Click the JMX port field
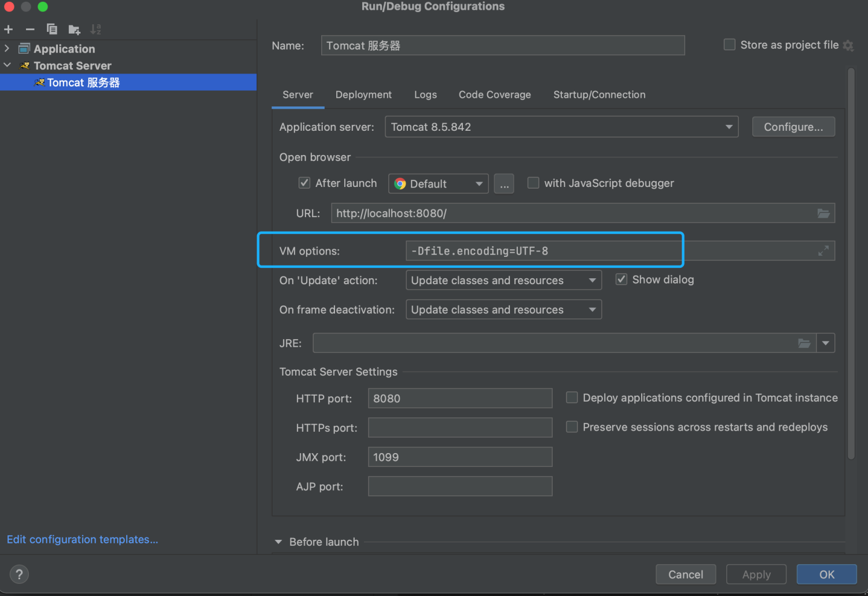Viewport: 868px width, 596px height. click(460, 457)
